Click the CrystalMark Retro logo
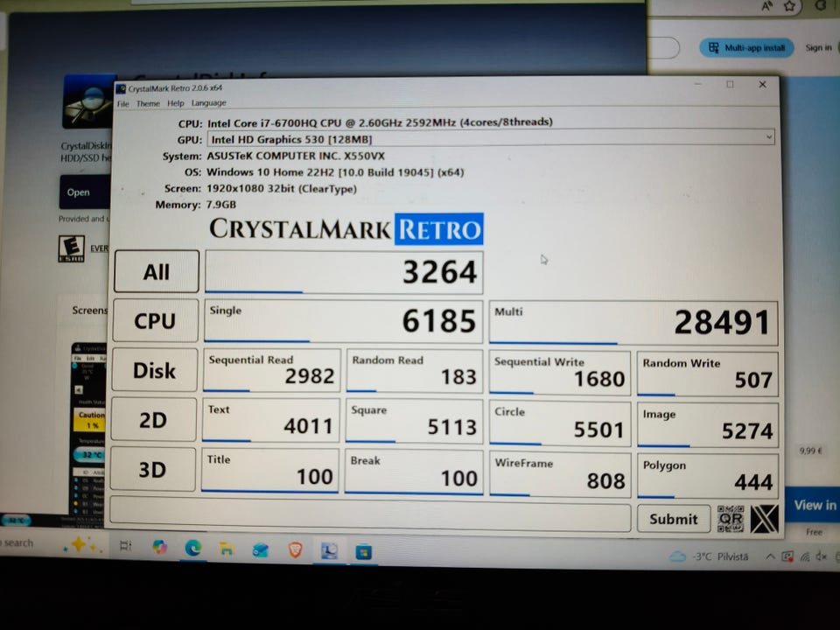The image size is (840, 630). pos(346,229)
